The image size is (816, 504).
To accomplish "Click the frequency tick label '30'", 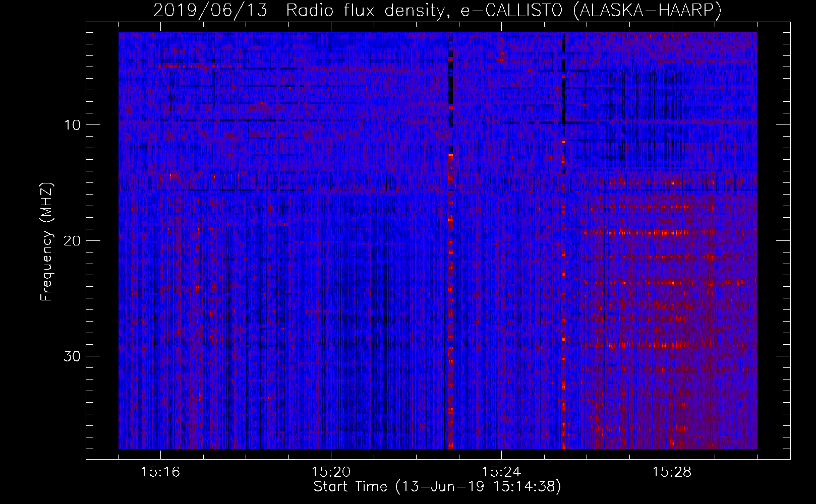I will (x=72, y=357).
